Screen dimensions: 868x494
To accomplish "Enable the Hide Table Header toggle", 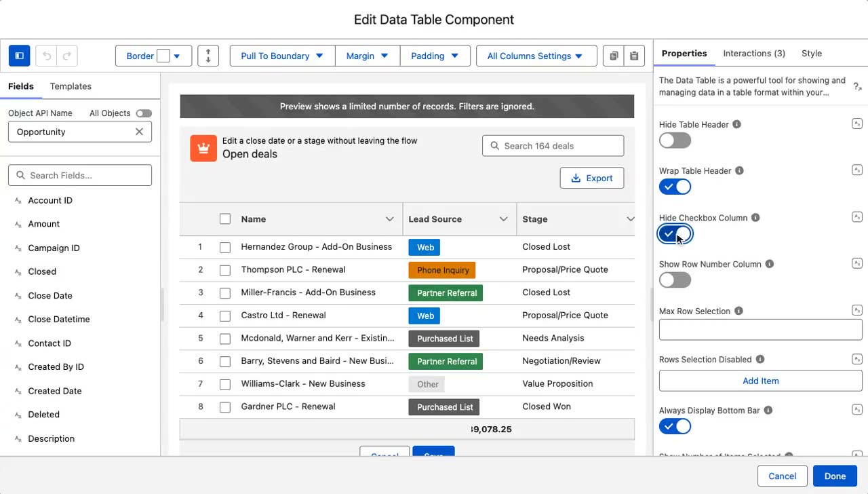I will pyautogui.click(x=675, y=140).
